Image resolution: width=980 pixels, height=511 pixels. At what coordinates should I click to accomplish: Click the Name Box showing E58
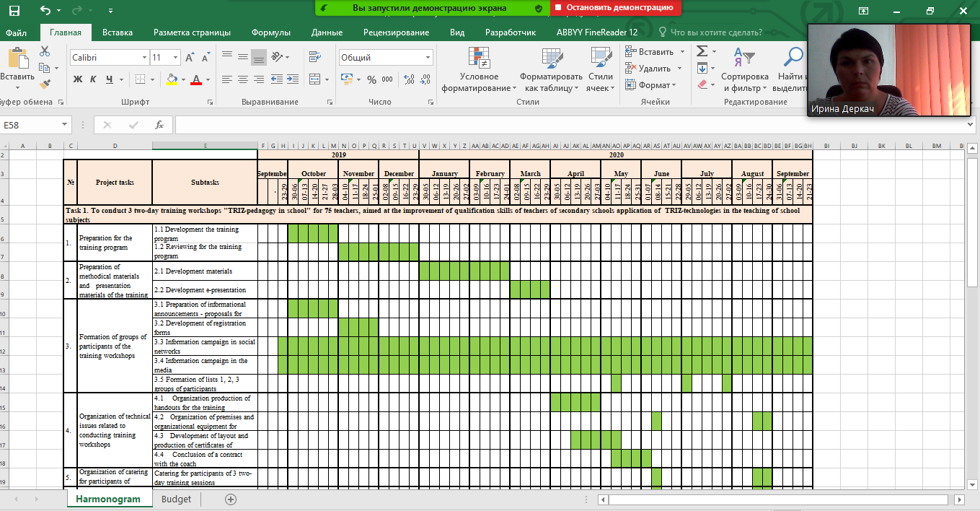(x=36, y=125)
